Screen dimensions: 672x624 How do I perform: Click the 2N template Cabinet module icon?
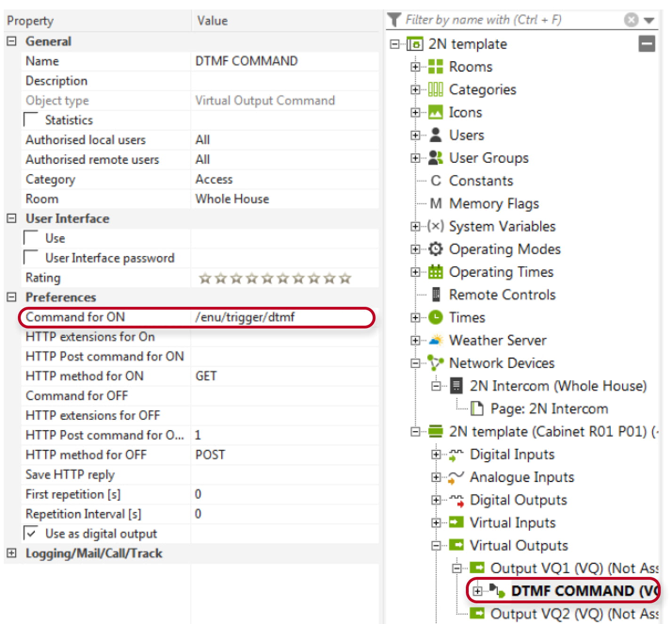436,431
